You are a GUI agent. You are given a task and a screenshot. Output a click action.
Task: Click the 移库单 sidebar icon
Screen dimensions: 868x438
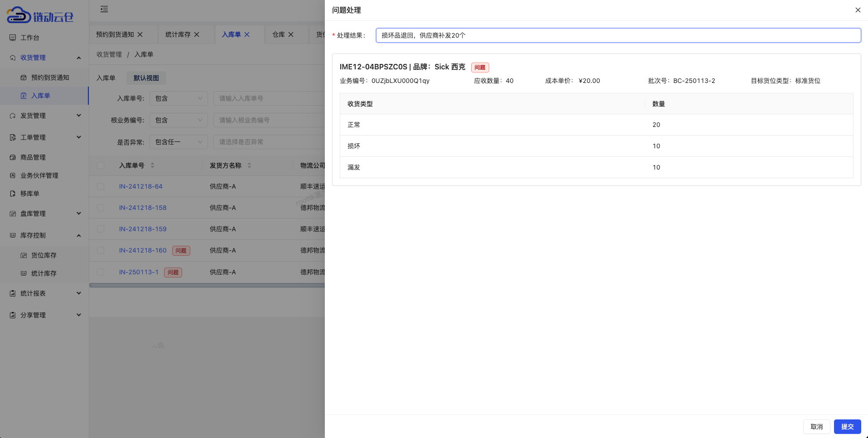point(12,194)
